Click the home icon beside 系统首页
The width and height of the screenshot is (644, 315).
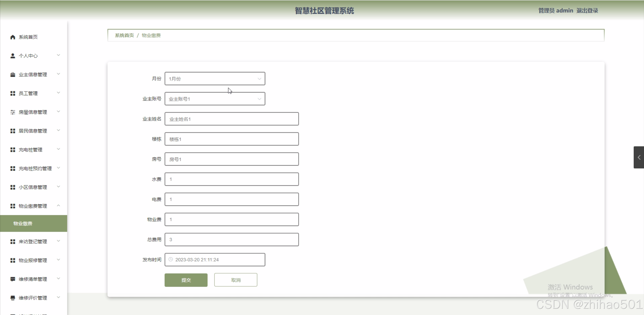click(13, 37)
